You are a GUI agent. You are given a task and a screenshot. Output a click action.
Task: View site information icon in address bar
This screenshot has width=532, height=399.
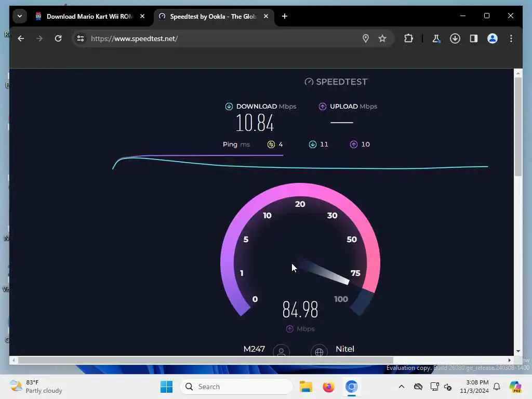click(81, 38)
